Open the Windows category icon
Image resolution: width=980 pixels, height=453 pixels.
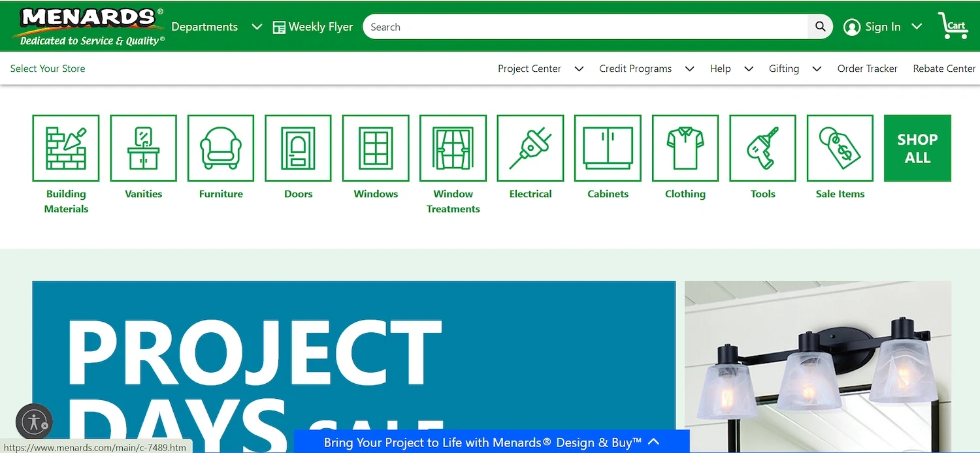coord(376,148)
